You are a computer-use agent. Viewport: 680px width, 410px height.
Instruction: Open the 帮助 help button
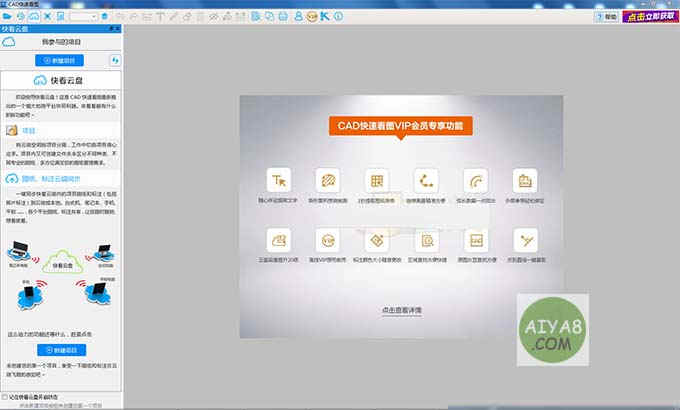[x=607, y=16]
